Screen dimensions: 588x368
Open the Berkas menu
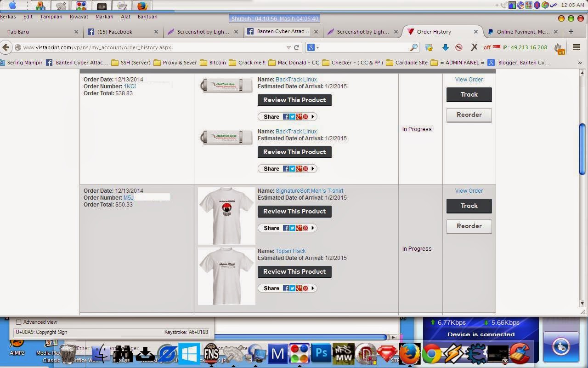point(8,17)
